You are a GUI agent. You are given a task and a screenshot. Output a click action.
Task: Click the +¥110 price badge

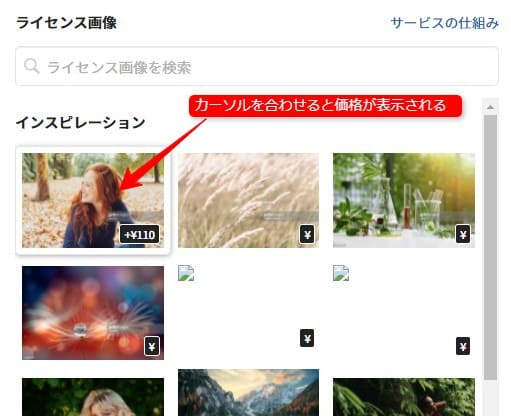pos(139,234)
